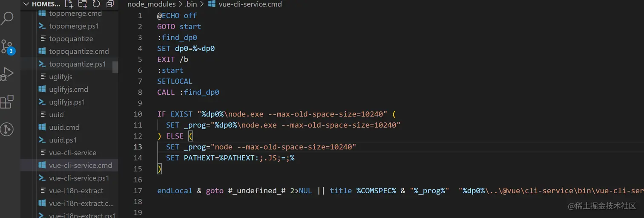Image resolution: width=644 pixels, height=218 pixels.
Task: Create a new folder in explorer
Action: [x=83, y=4]
